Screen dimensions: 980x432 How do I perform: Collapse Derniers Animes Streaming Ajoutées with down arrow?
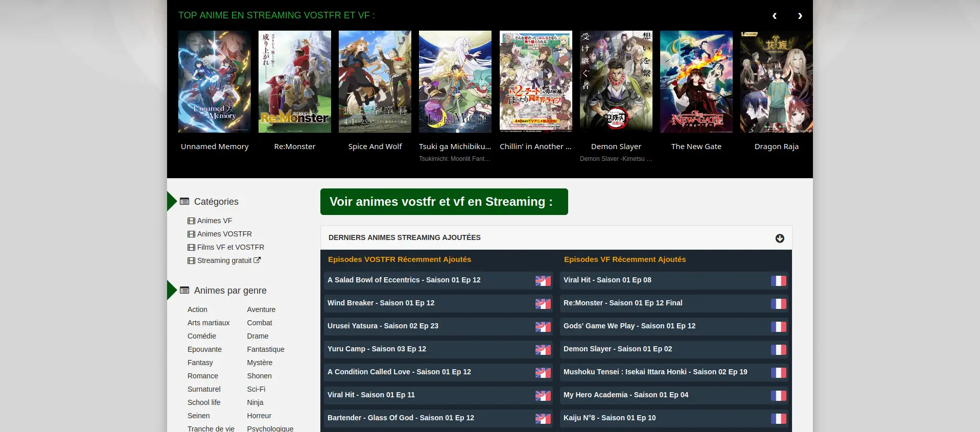pos(780,238)
